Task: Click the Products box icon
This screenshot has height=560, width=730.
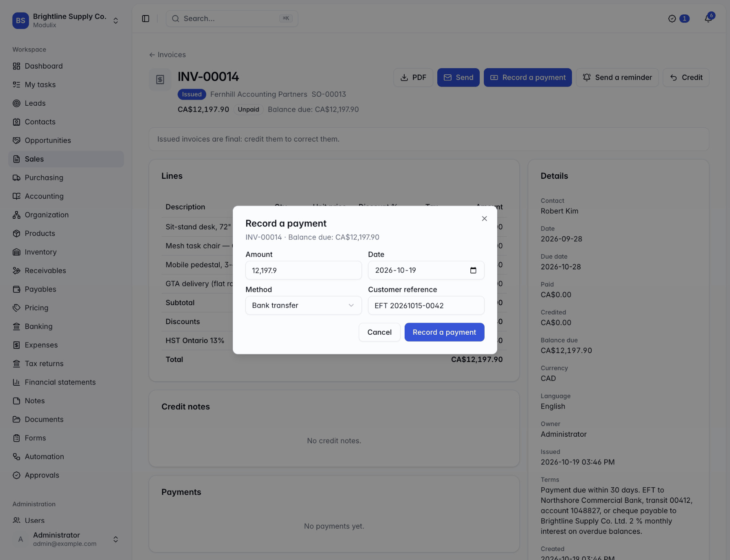Action: point(16,233)
